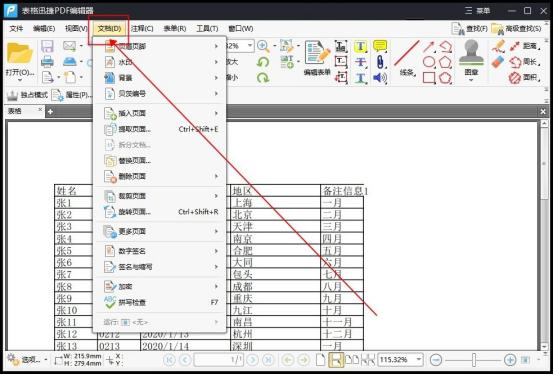Click the 选项 options gear in status bar
Image resolution: width=554 pixels, height=375 pixels.
pyautogui.click(x=24, y=360)
